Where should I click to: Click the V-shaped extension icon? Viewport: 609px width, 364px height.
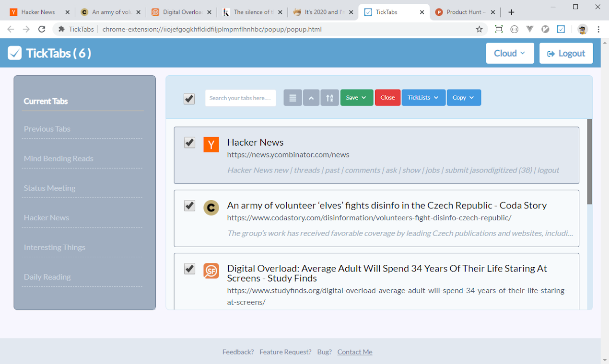pos(530,29)
